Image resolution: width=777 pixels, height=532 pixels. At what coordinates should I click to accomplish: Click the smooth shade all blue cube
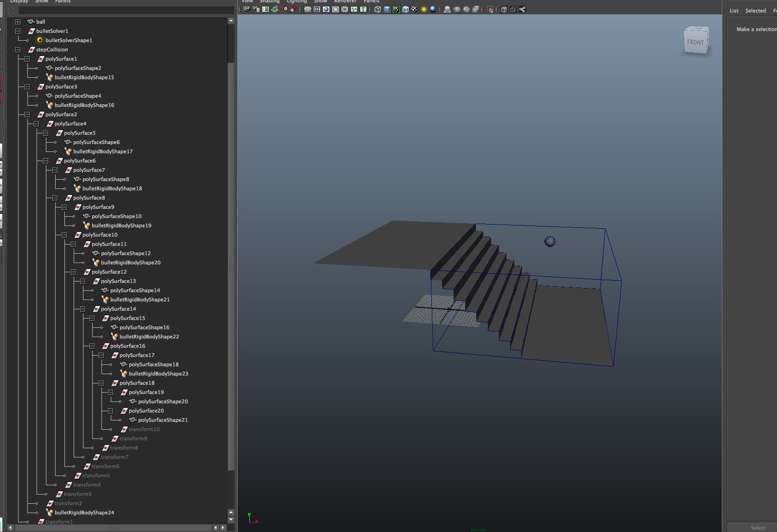[x=387, y=9]
